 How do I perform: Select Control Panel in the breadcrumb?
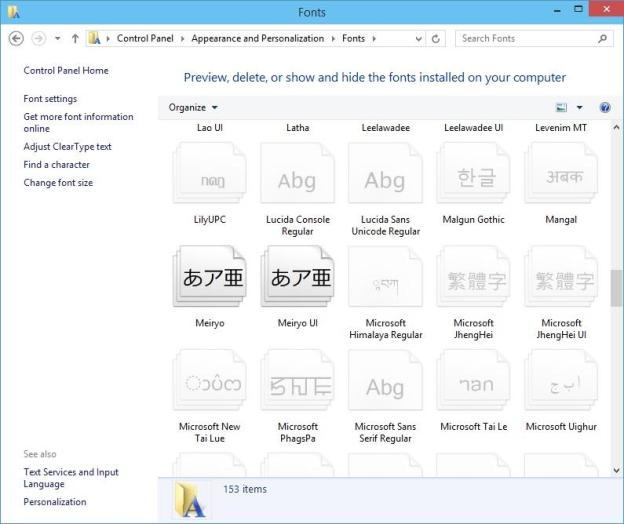coord(145,39)
